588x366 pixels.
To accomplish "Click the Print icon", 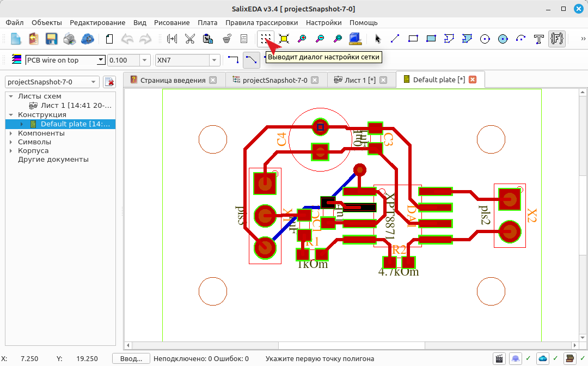I will pyautogui.click(x=69, y=39).
